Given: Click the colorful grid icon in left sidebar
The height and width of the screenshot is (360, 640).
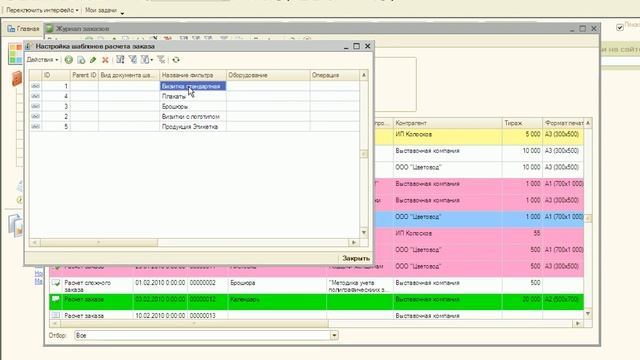Looking at the screenshot, I should tap(15, 54).
